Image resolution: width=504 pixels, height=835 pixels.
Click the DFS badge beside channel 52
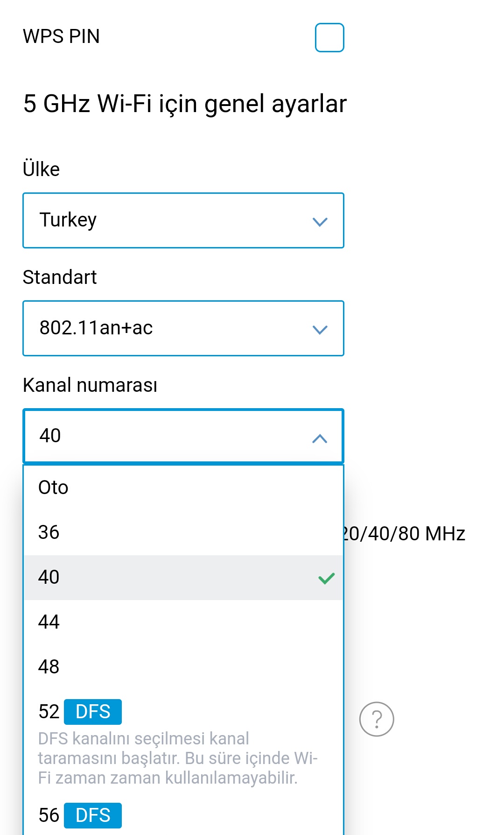click(x=93, y=712)
